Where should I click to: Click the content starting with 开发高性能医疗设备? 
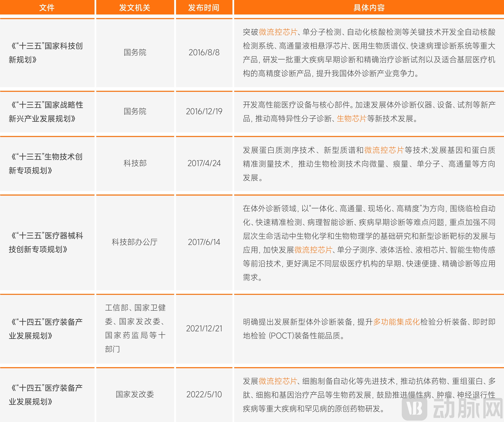pos(369,112)
